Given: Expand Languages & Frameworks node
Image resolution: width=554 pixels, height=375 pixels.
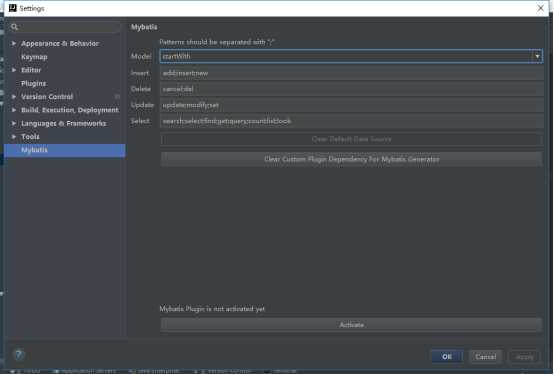Looking at the screenshot, I should coord(14,123).
